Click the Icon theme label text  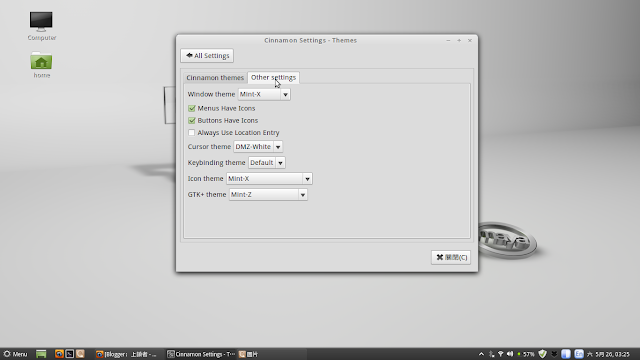coord(205,178)
